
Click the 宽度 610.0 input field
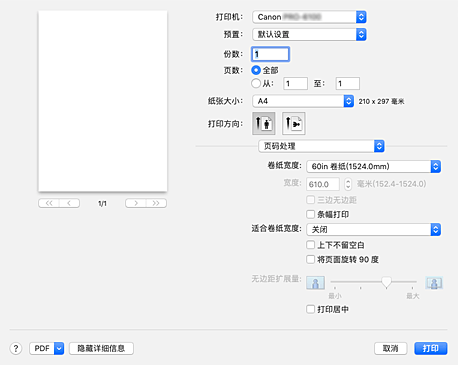coord(323,184)
